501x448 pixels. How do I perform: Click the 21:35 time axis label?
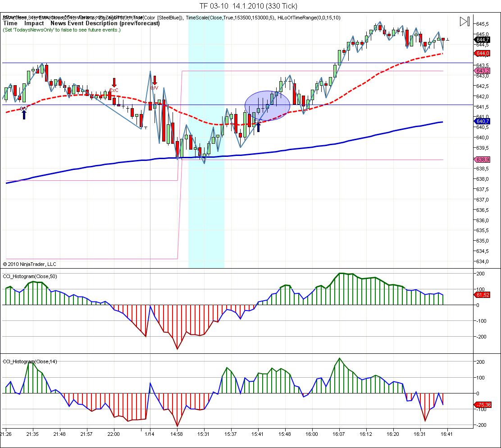tap(32, 434)
